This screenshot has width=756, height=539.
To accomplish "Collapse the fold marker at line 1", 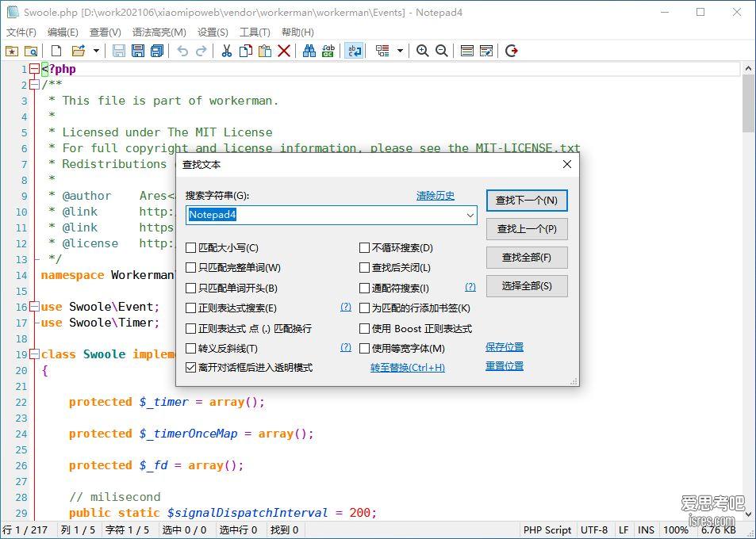I will click(x=34, y=70).
